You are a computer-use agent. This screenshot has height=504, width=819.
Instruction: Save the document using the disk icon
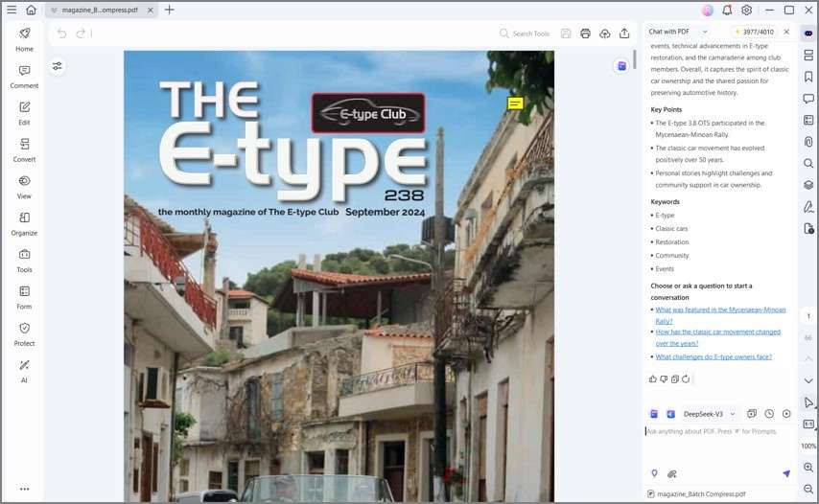coord(566,34)
